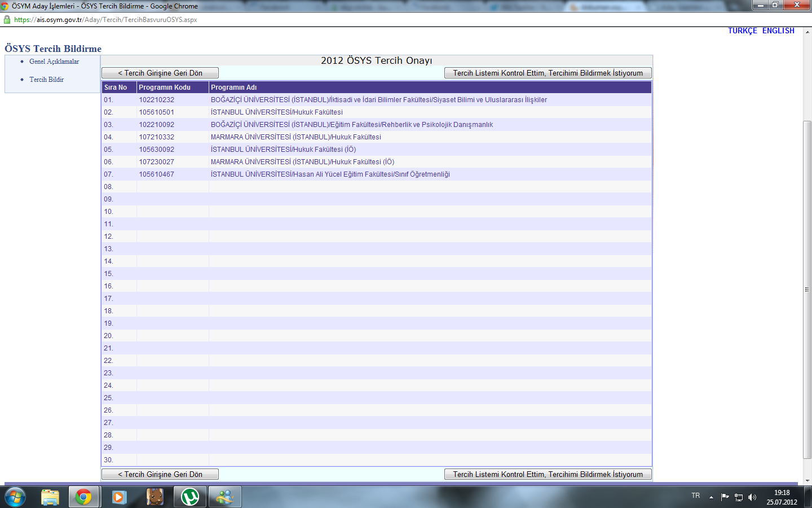Select program code 105610501
This screenshot has height=508, width=812.
157,112
